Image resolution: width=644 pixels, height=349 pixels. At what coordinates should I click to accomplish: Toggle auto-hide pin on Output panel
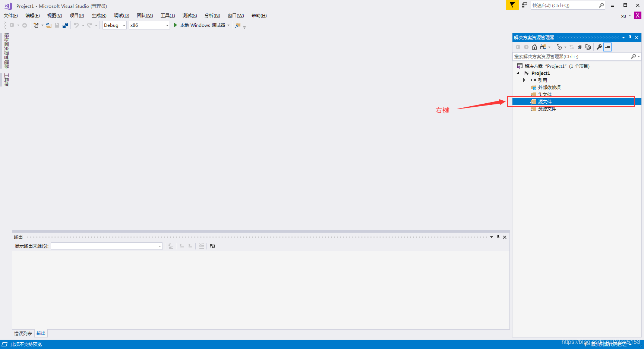pyautogui.click(x=498, y=237)
